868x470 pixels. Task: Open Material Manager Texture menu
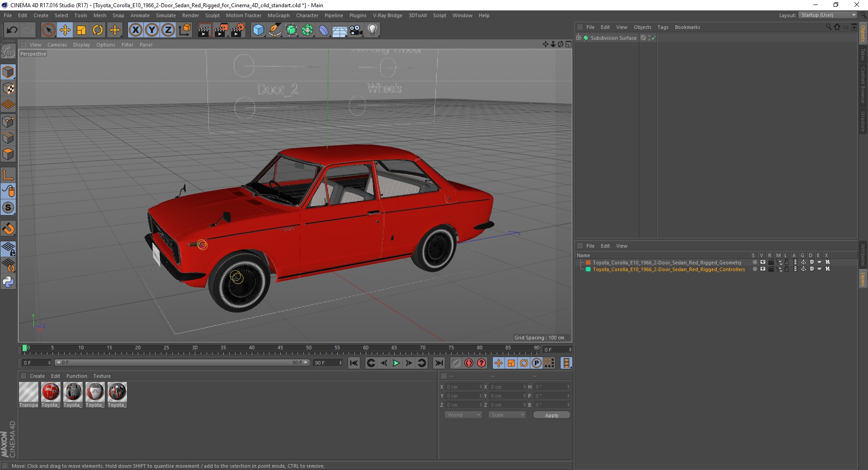(x=102, y=376)
